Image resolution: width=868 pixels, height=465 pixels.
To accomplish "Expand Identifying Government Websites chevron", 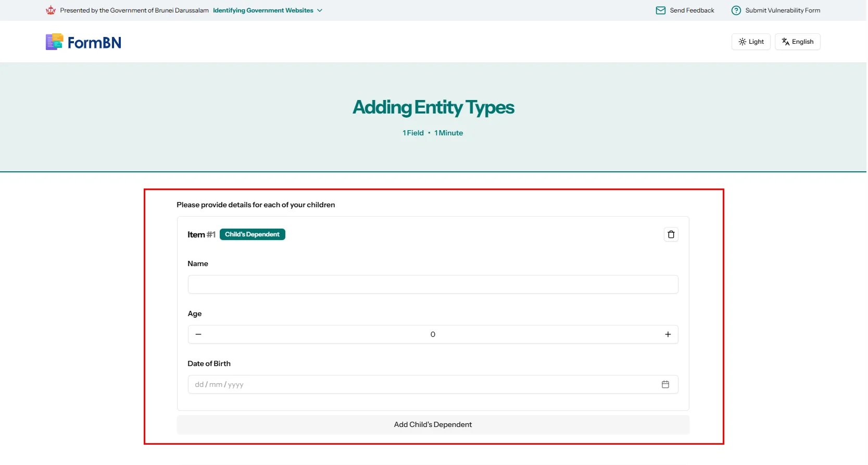I will [320, 10].
